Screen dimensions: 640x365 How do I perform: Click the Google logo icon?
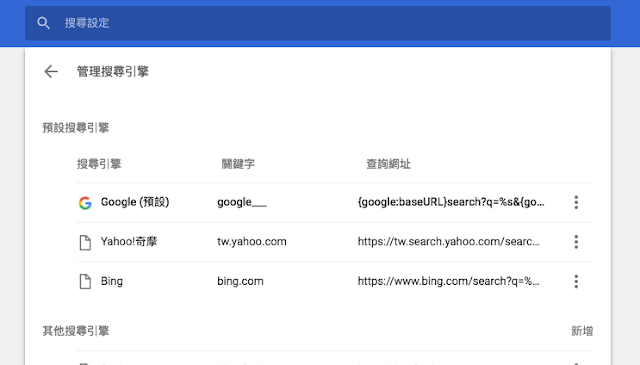(85, 203)
